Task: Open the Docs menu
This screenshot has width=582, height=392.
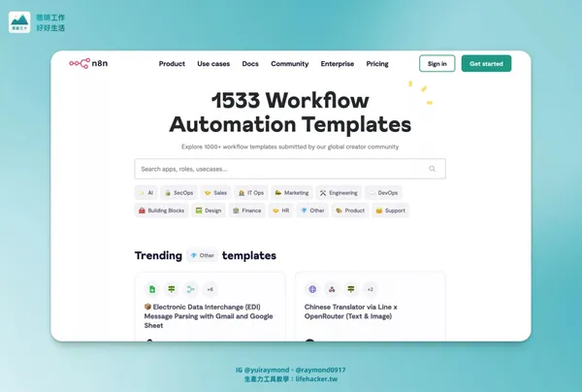Action: 250,64
